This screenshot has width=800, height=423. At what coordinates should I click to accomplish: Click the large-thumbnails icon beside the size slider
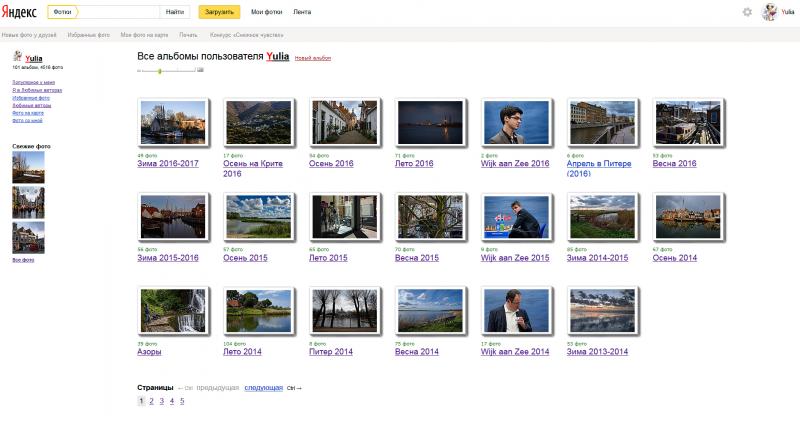click(201, 70)
